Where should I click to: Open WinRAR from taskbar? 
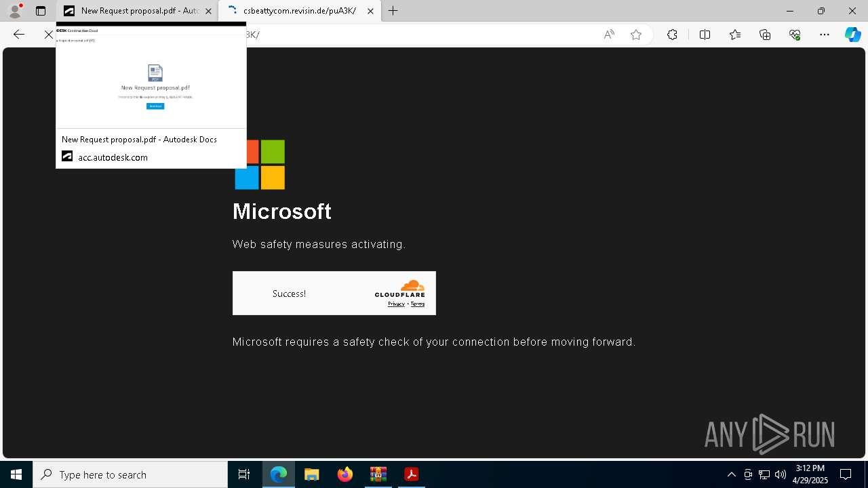coord(378,474)
